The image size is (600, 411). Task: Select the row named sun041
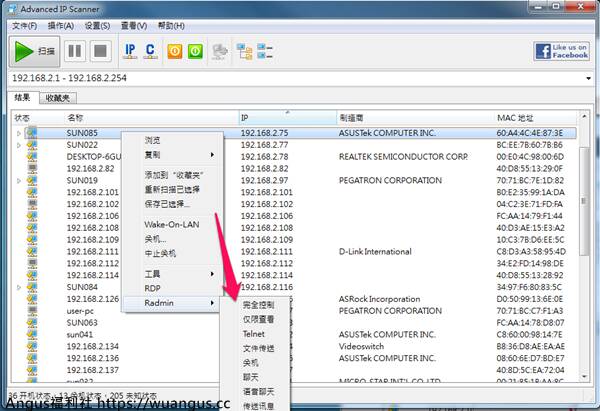tap(80, 334)
